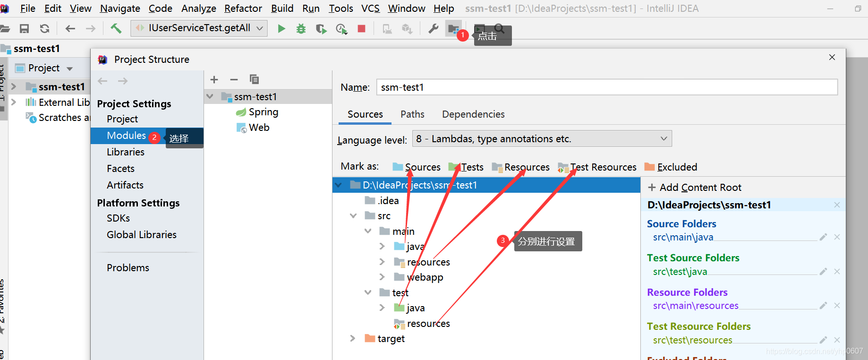Image resolution: width=868 pixels, height=360 pixels.
Task: Click the red Stop icon
Action: (362, 29)
